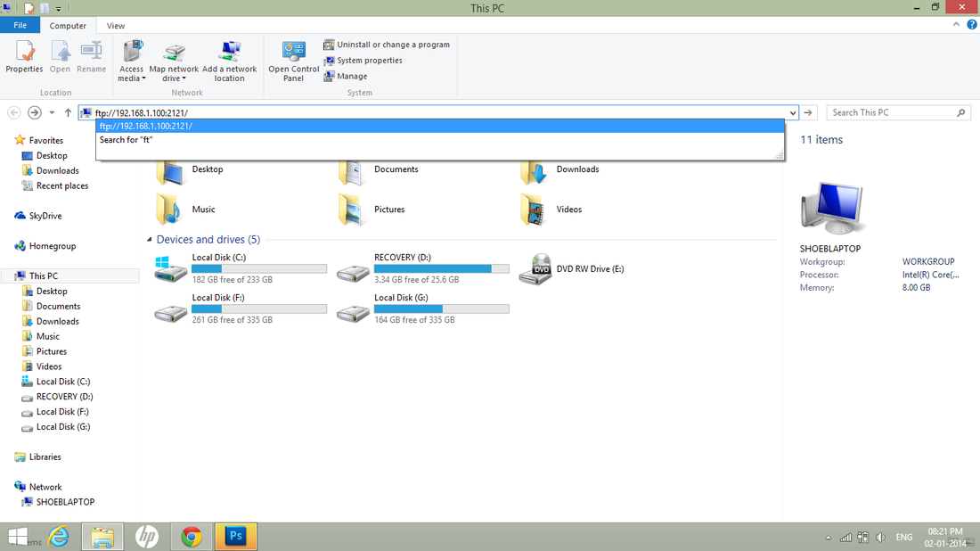Viewport: 980px width, 551px height.
Task: Open Uninstall or change a program
Action: pos(387,45)
